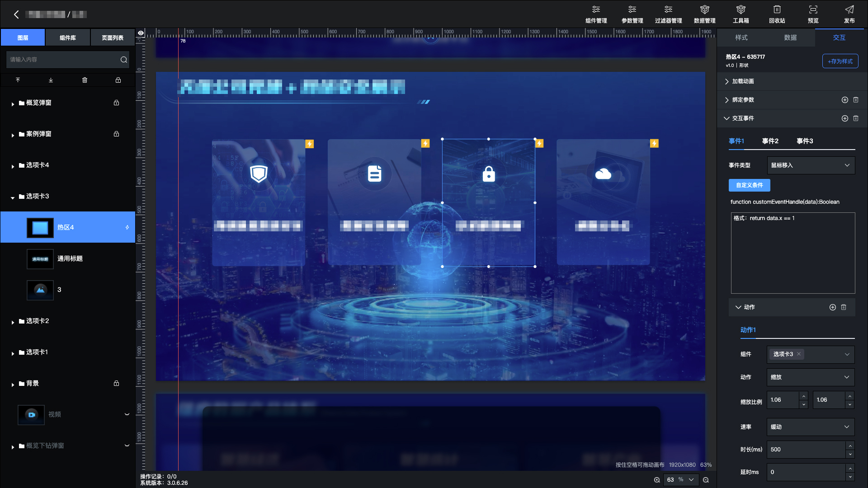This screenshot has height=488, width=868.
Task: Select 事件3 tab
Action: [x=805, y=141]
